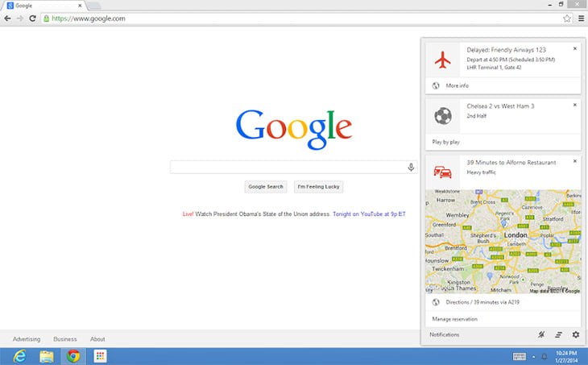Click 'Delayed: Friendly Airways 123' title
The width and height of the screenshot is (588, 365).
click(x=507, y=50)
